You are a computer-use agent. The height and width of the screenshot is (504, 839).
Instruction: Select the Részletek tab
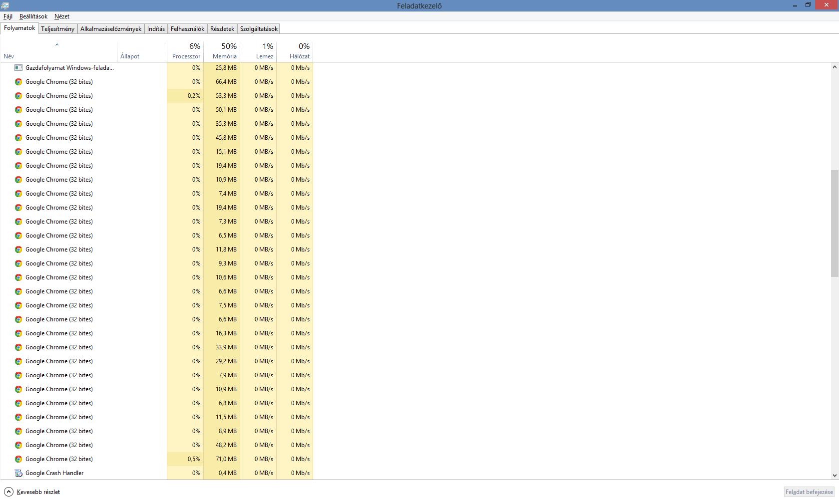pos(222,29)
